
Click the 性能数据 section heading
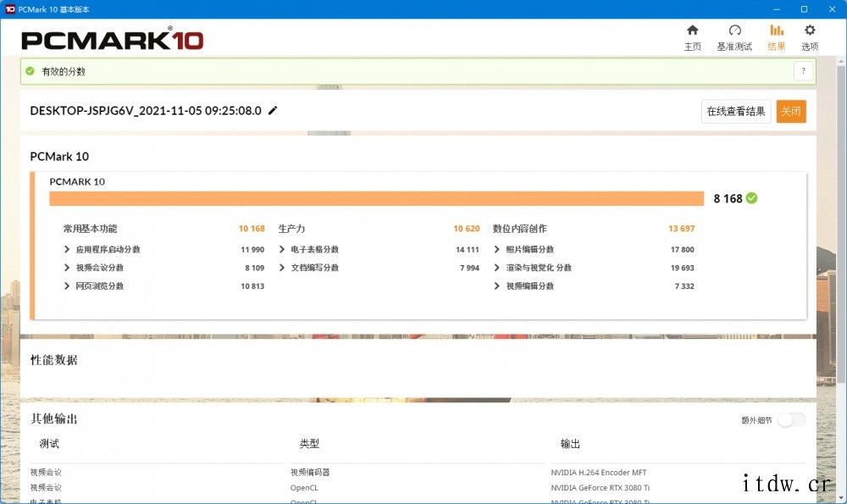click(54, 360)
